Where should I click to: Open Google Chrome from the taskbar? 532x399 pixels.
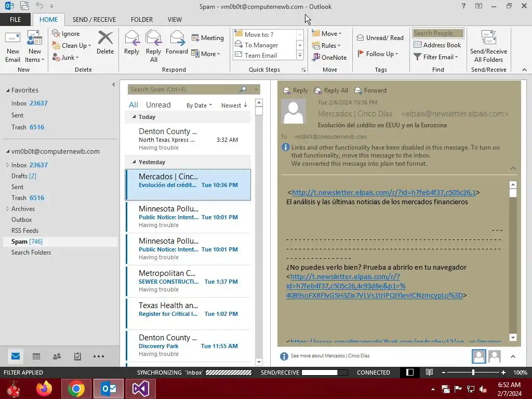(76, 389)
